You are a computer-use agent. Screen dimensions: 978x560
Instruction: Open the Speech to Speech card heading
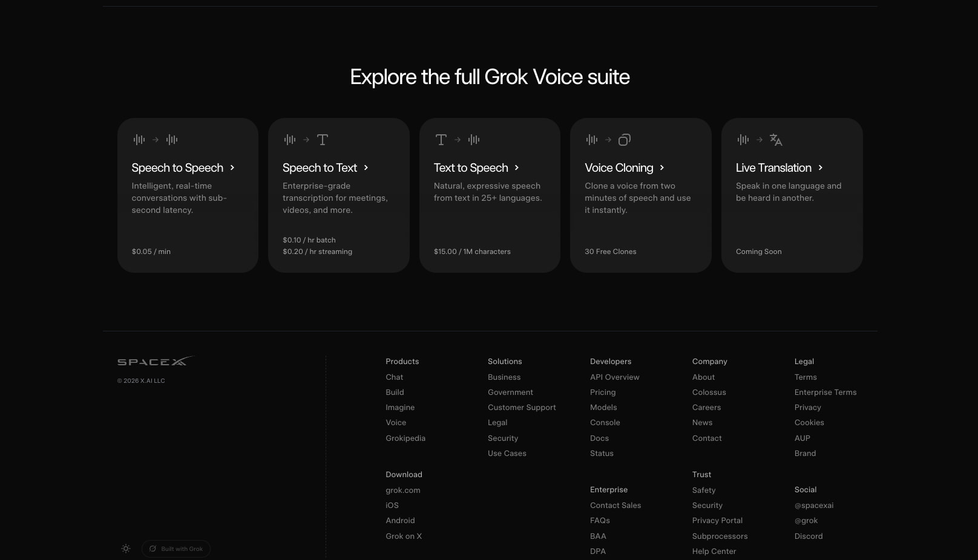(x=177, y=168)
